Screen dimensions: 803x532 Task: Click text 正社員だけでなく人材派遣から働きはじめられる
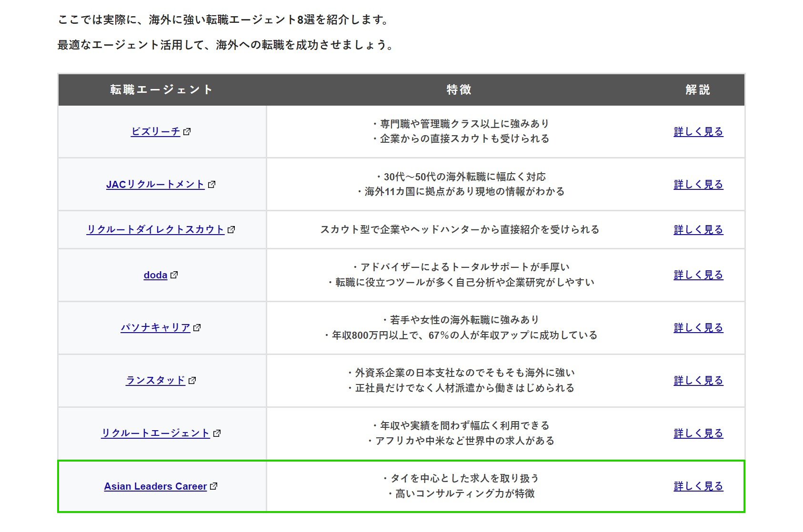tap(465, 388)
